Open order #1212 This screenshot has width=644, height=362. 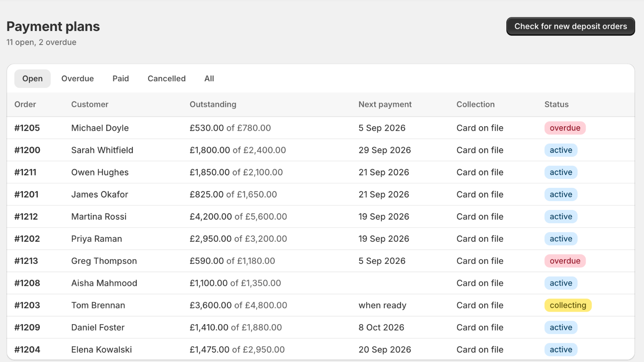(x=26, y=216)
